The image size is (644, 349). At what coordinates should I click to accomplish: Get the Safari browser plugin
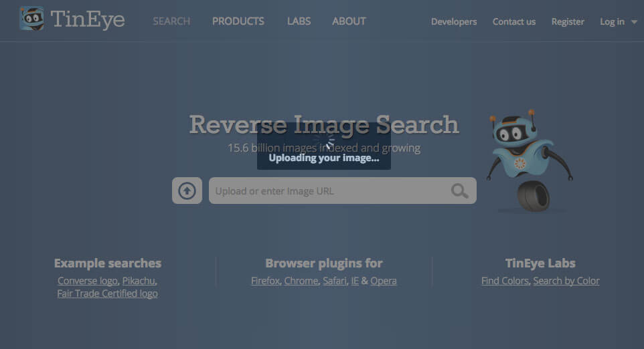pos(334,281)
